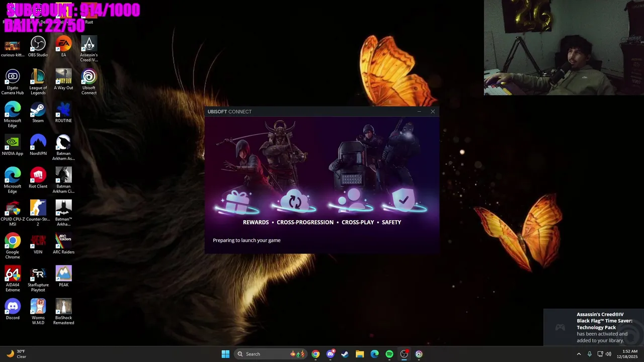Open network settings from system tray
The width and height of the screenshot is (644, 362).
point(600,354)
